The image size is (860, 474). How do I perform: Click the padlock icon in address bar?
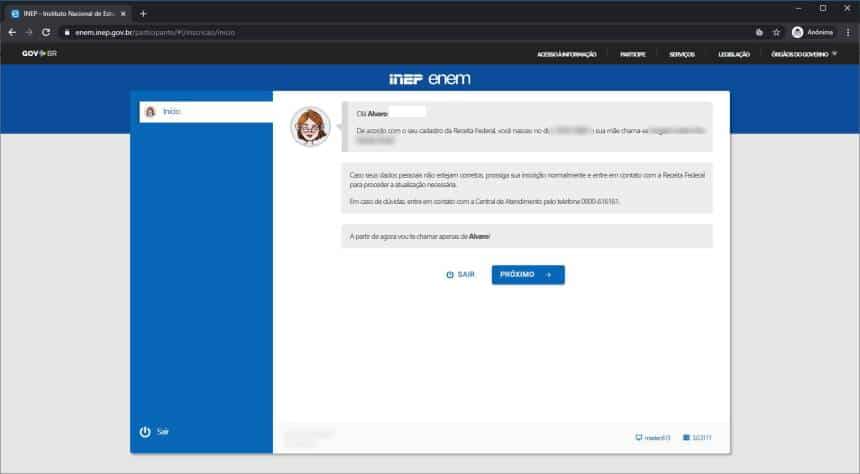pyautogui.click(x=67, y=33)
